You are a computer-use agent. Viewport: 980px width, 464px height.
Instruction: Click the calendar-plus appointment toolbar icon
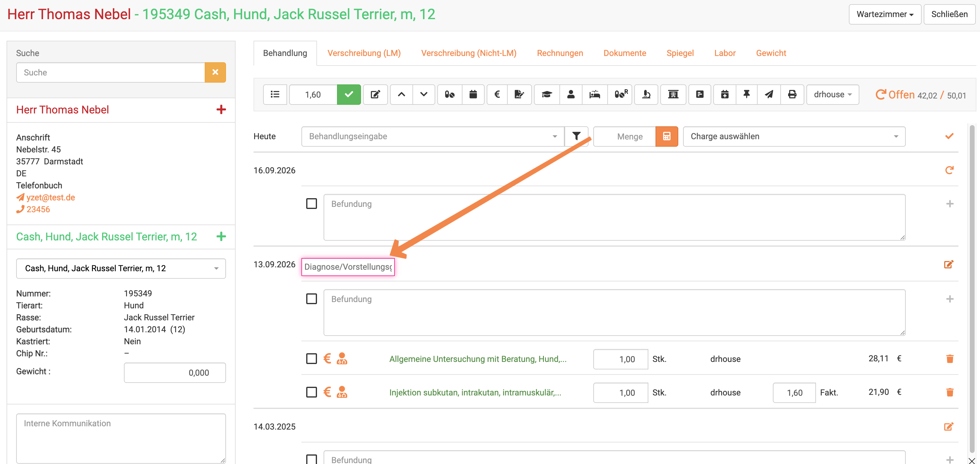click(725, 94)
